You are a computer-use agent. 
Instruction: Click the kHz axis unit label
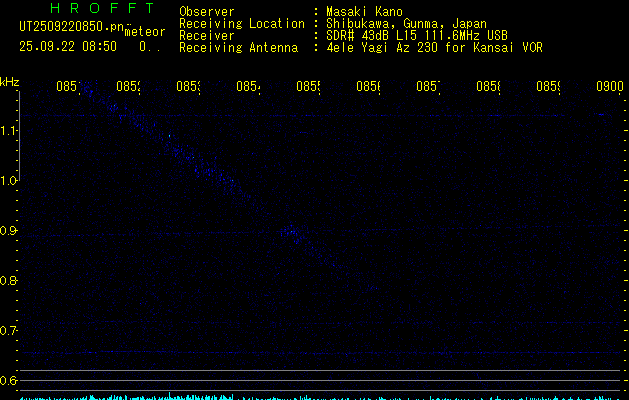tap(10, 81)
